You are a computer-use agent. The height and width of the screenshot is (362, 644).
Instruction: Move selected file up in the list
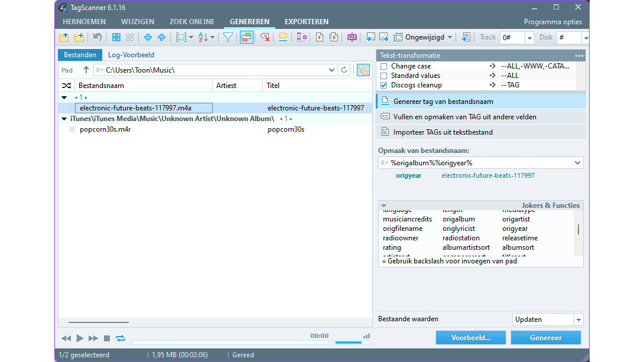[161, 37]
